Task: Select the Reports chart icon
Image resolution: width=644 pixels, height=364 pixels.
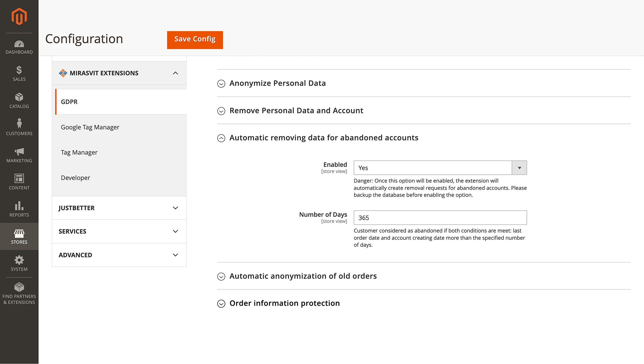Action: coord(19,207)
